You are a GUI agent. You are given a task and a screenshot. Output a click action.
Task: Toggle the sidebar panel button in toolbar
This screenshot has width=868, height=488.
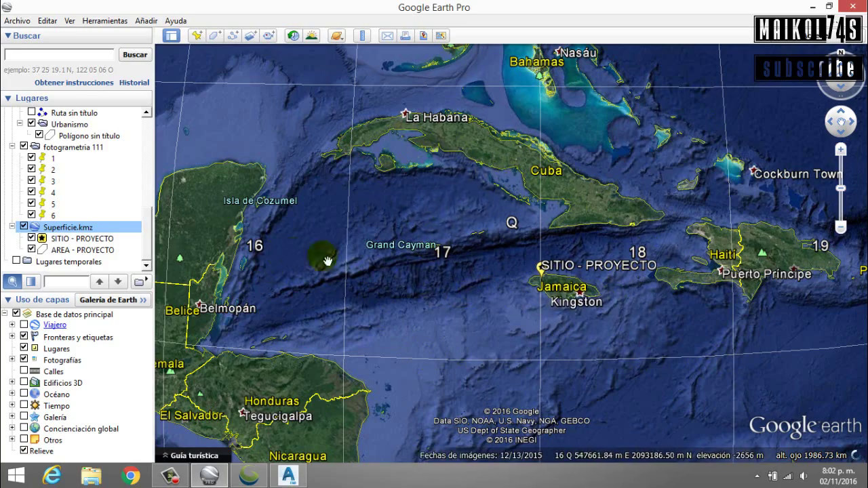click(x=171, y=35)
